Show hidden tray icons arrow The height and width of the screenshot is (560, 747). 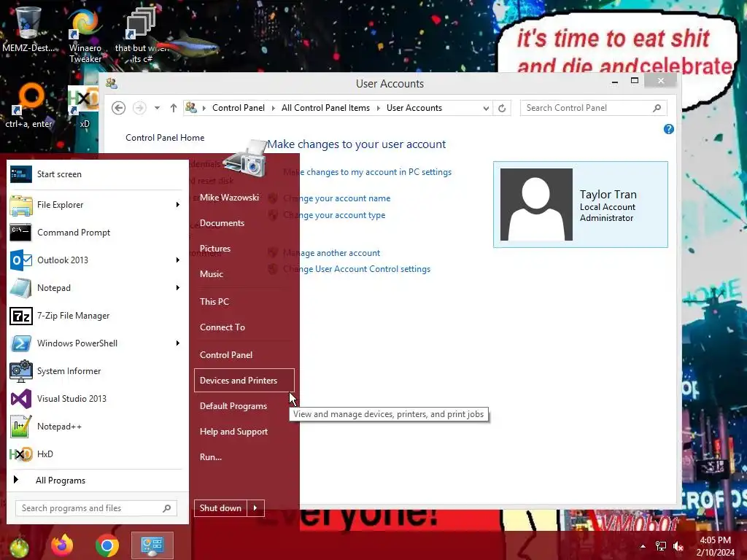pyautogui.click(x=643, y=546)
